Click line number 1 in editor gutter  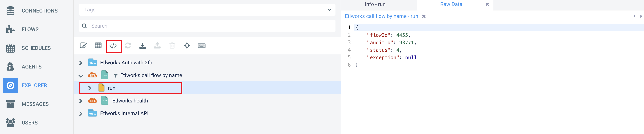349,28
